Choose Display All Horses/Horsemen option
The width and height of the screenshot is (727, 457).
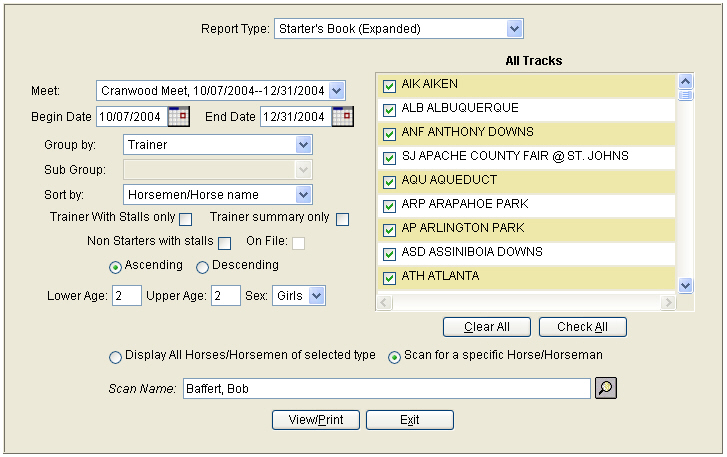[115, 357]
